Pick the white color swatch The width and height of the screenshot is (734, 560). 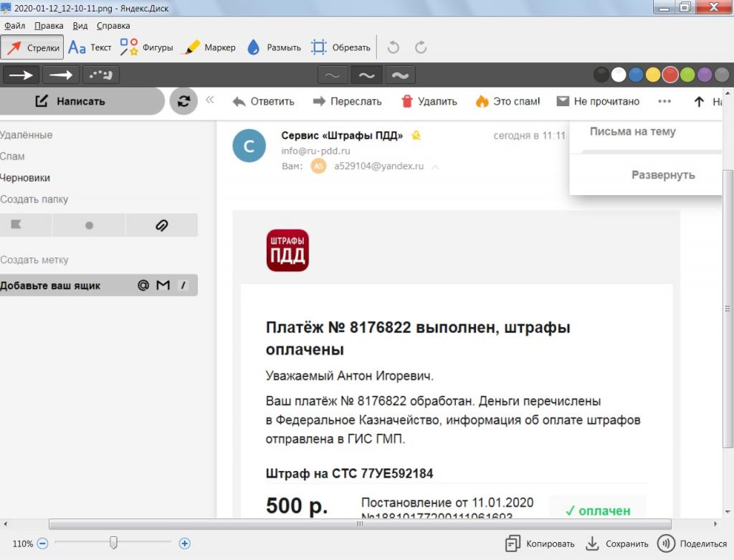click(x=619, y=75)
